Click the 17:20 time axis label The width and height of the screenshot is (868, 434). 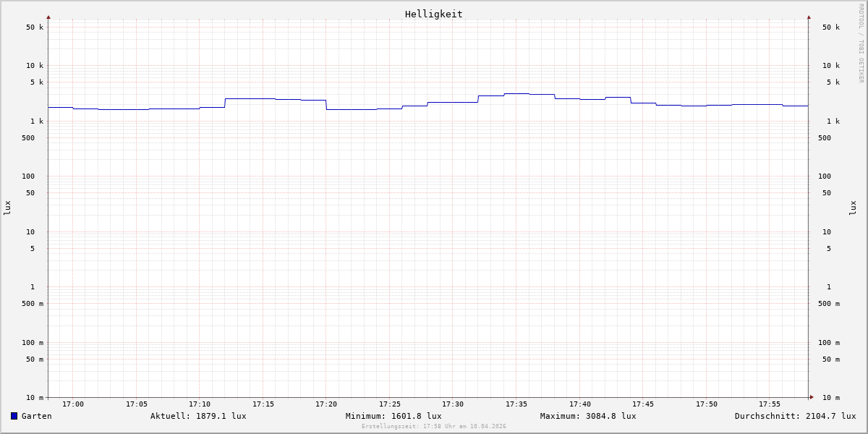point(326,404)
